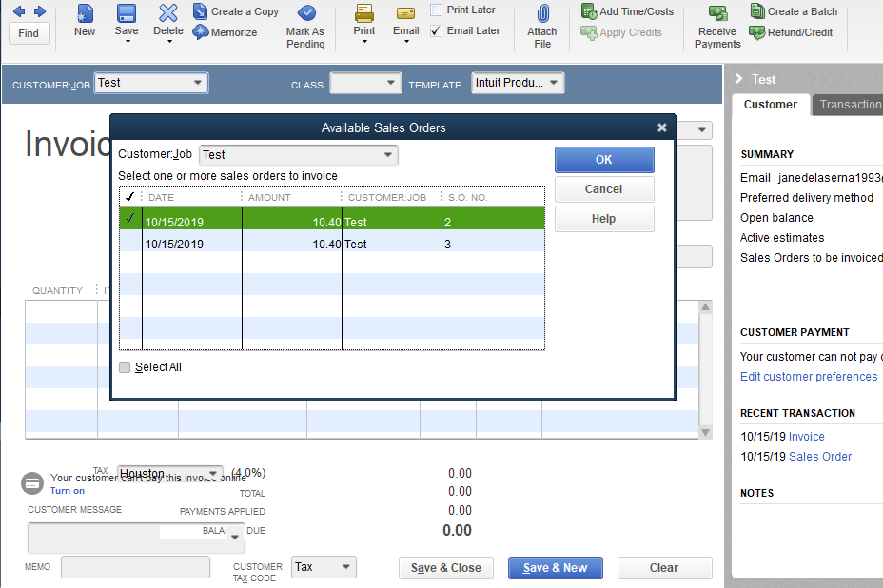Close the Available Sales Orders dialog
The height and width of the screenshot is (588, 883).
coord(662,127)
